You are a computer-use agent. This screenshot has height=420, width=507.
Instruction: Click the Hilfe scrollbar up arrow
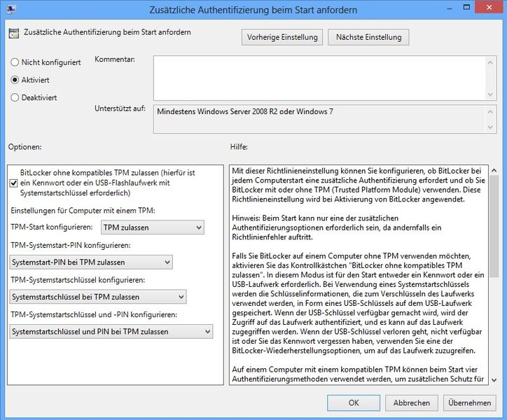[x=494, y=170]
